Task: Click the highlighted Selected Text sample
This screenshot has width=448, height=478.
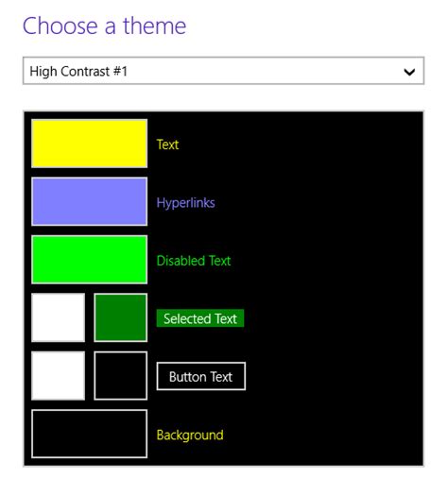Action: (200, 318)
